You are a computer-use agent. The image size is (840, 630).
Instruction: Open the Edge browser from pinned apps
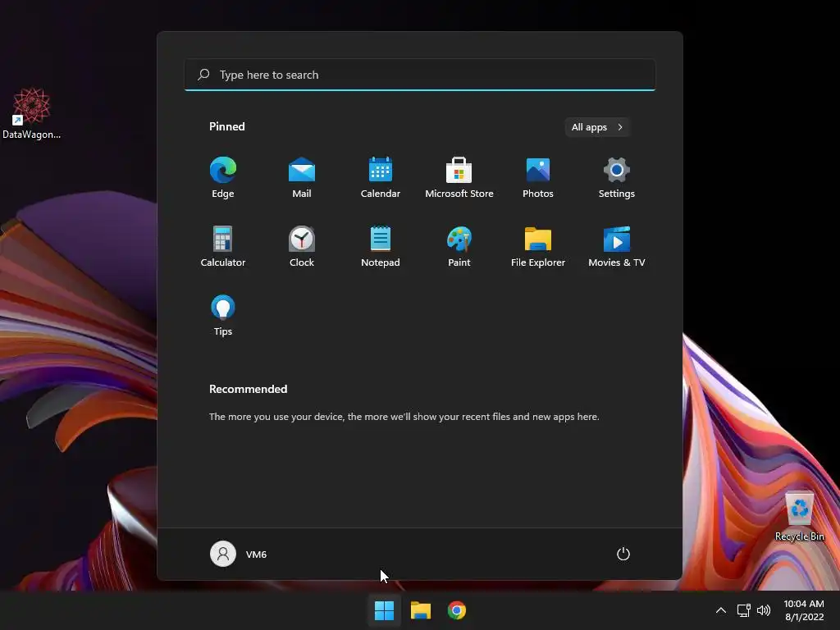(x=223, y=178)
